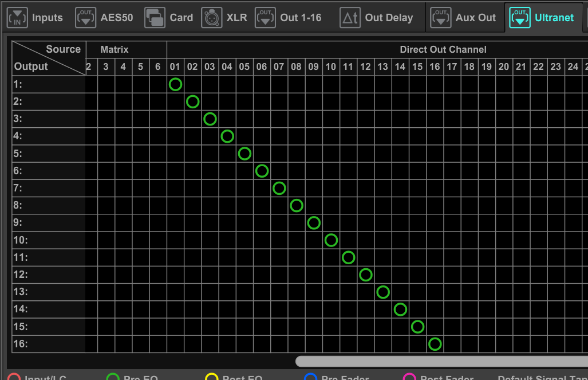This screenshot has width=588, height=380.
Task: Select the Ultranet tab label
Action: [554, 18]
